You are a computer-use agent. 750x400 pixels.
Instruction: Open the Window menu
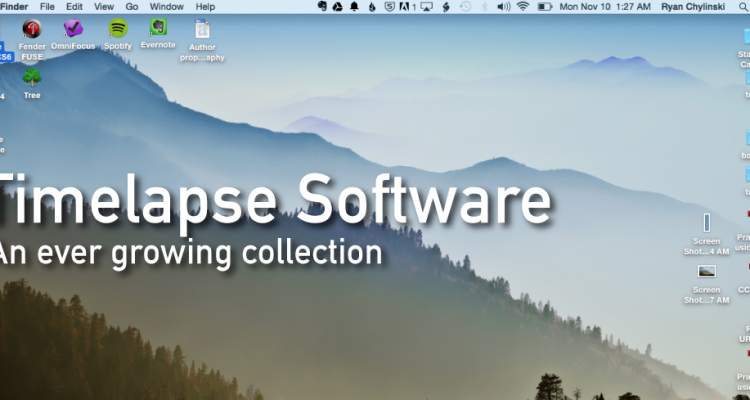click(x=166, y=7)
